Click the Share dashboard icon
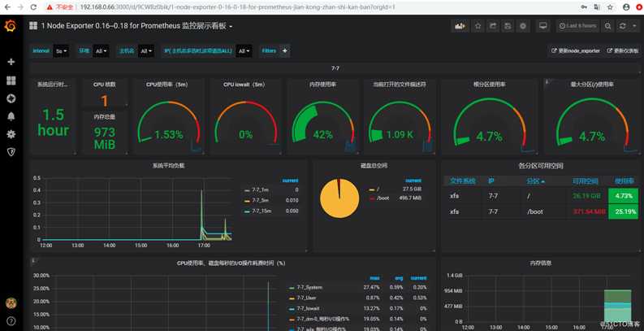Image resolution: width=644 pixels, height=331 pixels. coord(493,26)
